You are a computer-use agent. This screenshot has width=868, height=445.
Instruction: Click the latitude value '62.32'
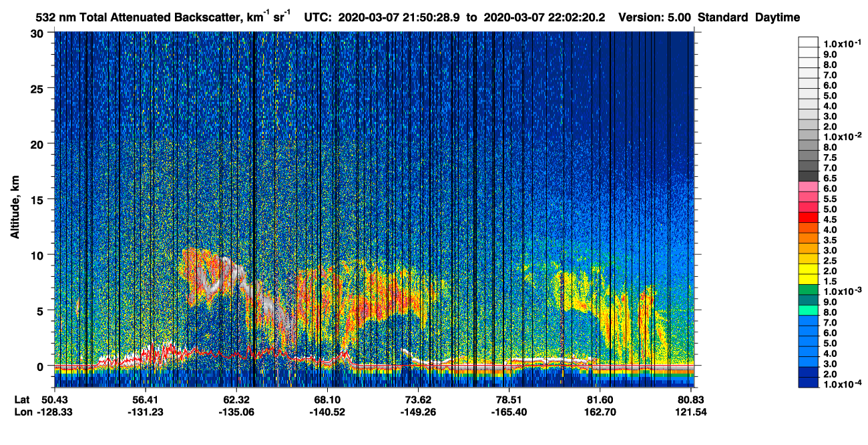[x=236, y=399]
